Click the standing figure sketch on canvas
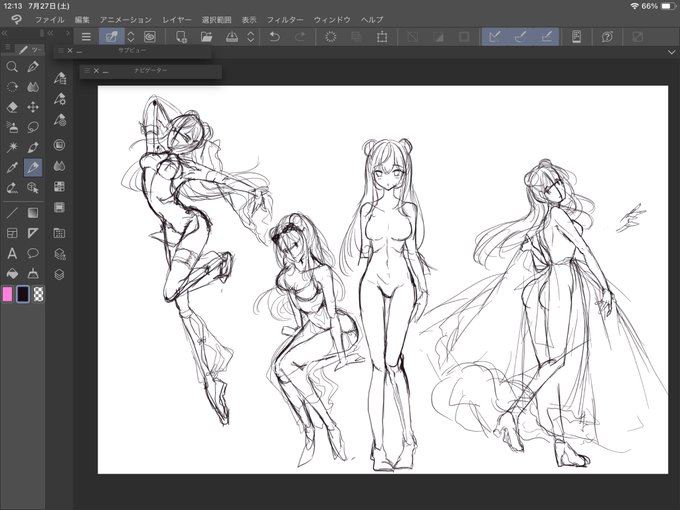The height and width of the screenshot is (510, 680). click(389, 304)
